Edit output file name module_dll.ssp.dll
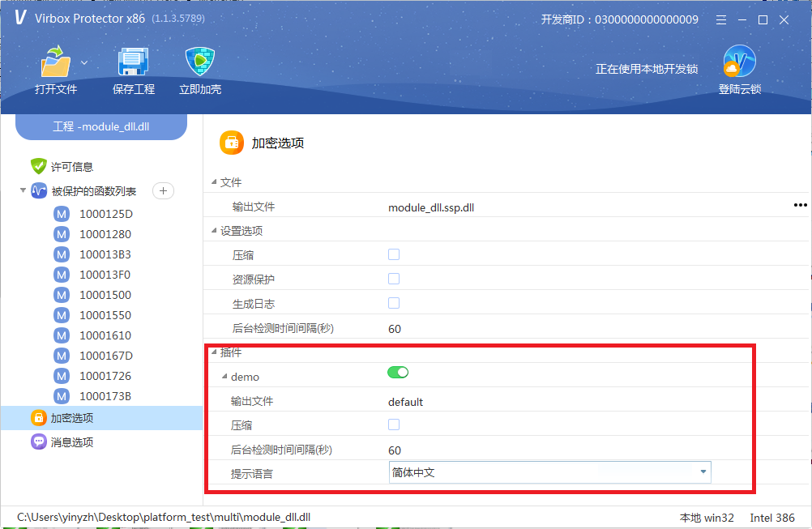The width and height of the screenshot is (812, 529). 431,207
